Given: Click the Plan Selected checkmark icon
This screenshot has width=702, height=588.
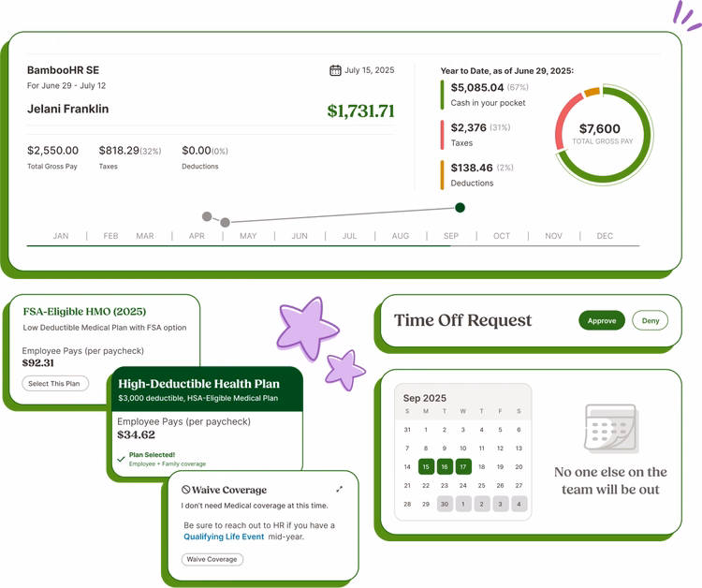Looking at the screenshot, I should click(x=121, y=459).
